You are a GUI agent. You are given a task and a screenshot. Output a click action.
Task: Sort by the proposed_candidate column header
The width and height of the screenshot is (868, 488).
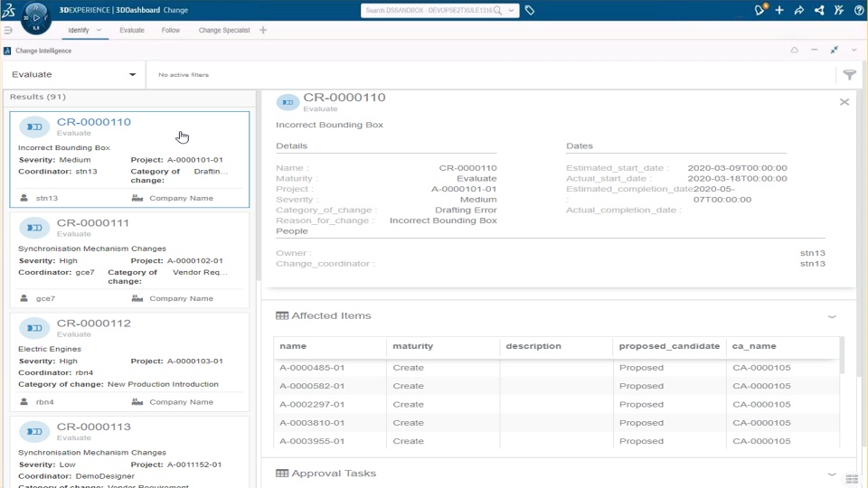669,346
